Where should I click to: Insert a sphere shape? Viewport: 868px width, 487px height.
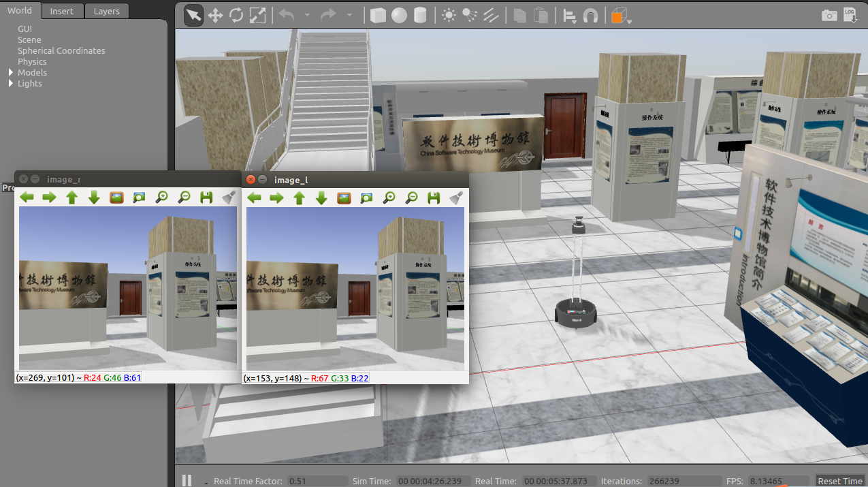(x=399, y=16)
